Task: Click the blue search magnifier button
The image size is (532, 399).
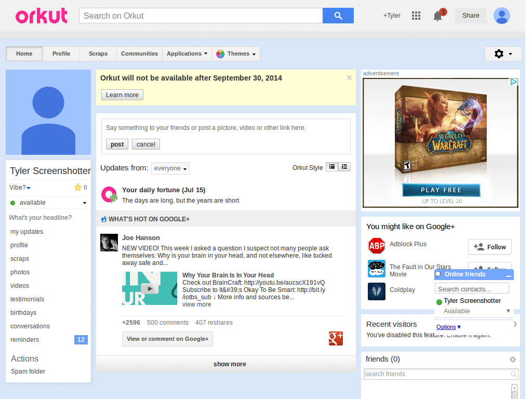Action: 338,16
